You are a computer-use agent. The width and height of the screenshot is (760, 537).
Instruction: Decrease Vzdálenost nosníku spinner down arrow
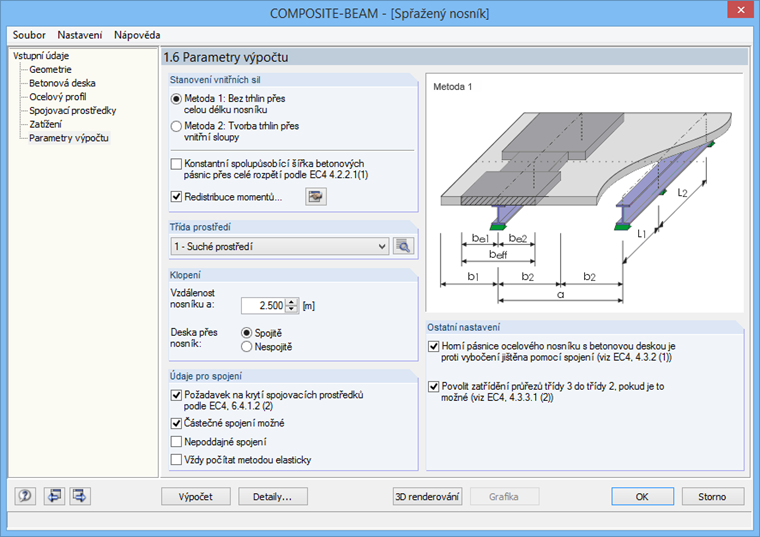click(x=291, y=309)
